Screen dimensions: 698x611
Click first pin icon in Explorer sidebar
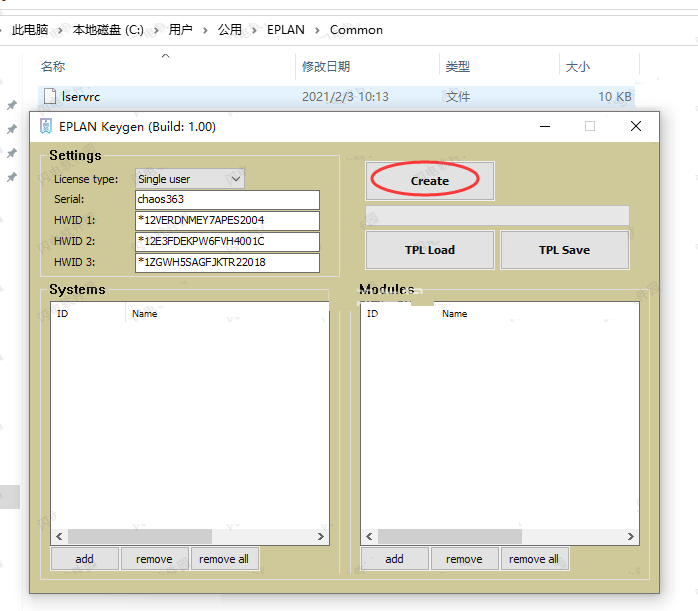12,105
